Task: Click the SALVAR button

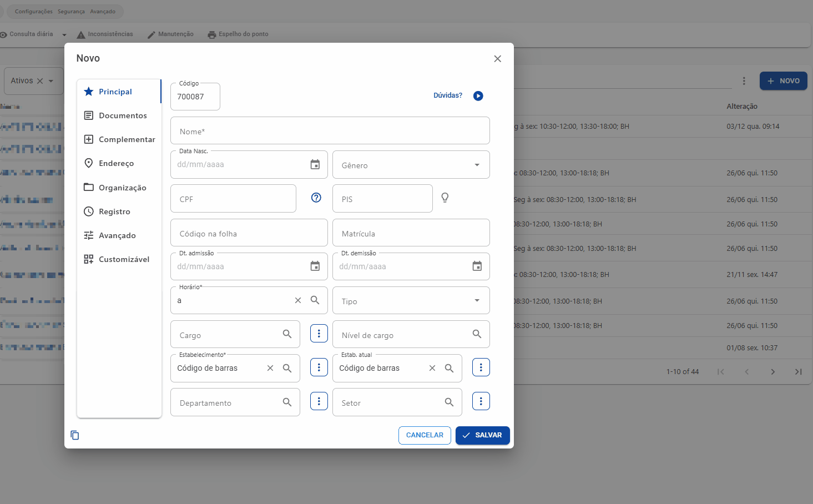Action: [x=482, y=435]
